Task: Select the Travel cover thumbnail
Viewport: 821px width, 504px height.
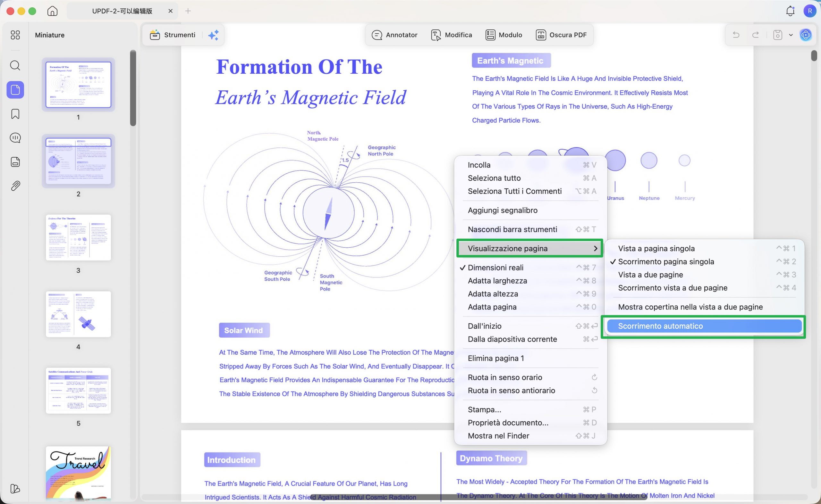Action: [78, 474]
